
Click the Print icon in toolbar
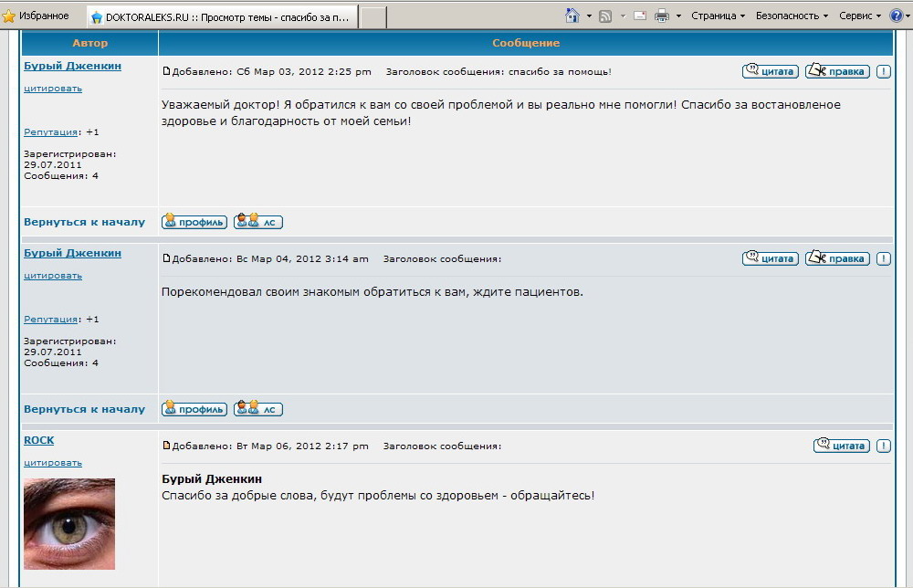click(662, 16)
